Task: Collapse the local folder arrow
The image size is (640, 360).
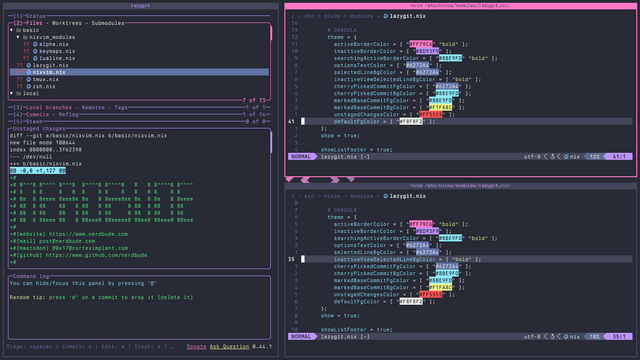Action: pos(11,93)
